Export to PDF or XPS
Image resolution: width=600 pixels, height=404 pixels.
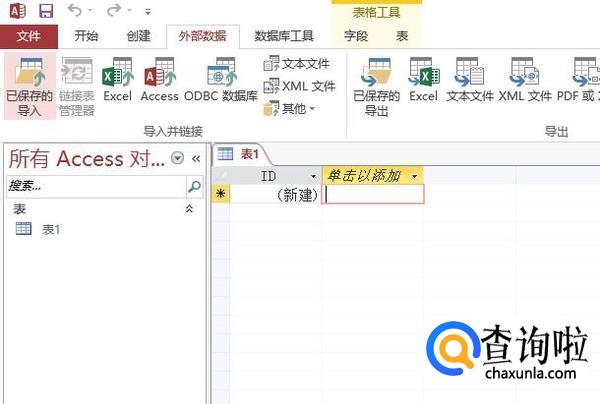(579, 80)
